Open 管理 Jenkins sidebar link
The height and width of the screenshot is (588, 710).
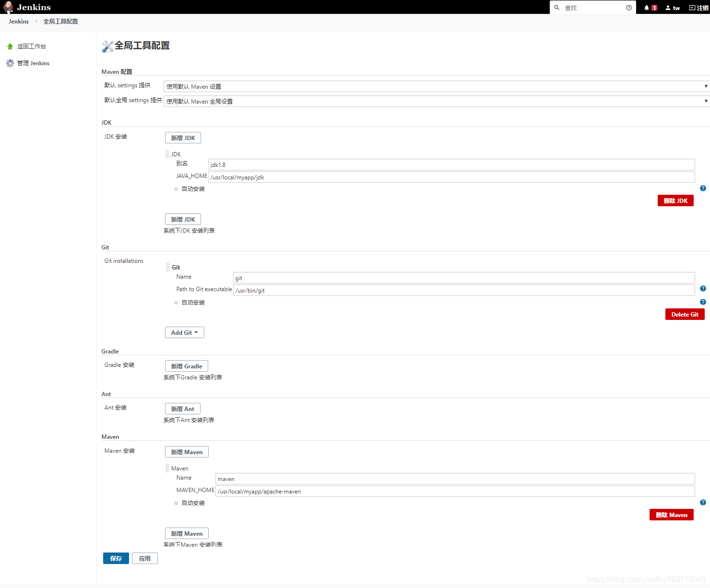click(x=34, y=63)
